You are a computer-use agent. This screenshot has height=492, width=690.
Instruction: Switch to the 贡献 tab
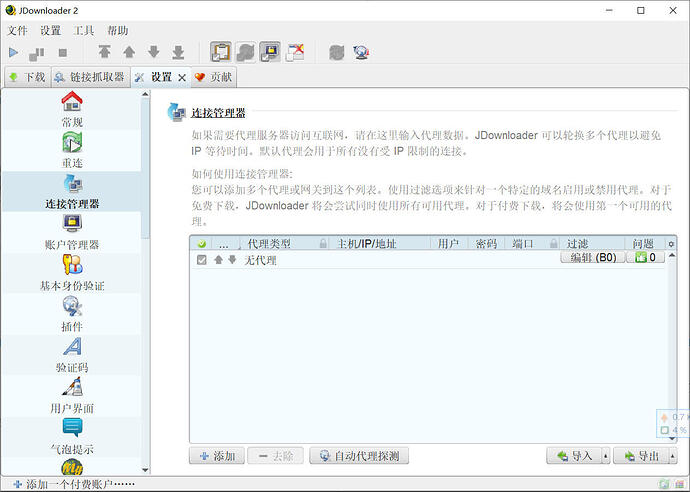pos(214,77)
